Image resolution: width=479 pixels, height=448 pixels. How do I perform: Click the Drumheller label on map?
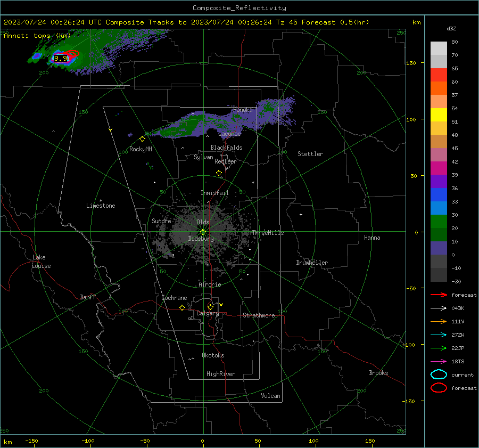312,263
